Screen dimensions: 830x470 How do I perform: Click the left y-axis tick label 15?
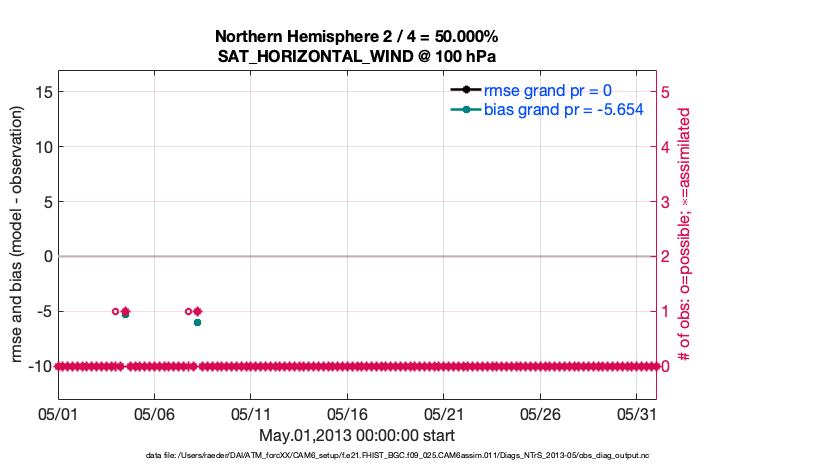[41, 92]
